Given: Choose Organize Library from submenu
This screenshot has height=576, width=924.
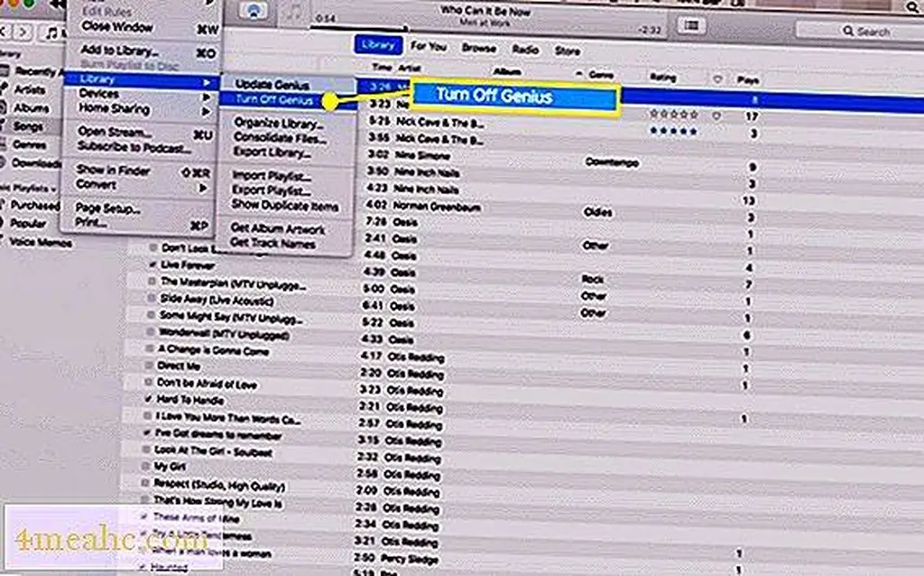Looking at the screenshot, I should [278, 124].
